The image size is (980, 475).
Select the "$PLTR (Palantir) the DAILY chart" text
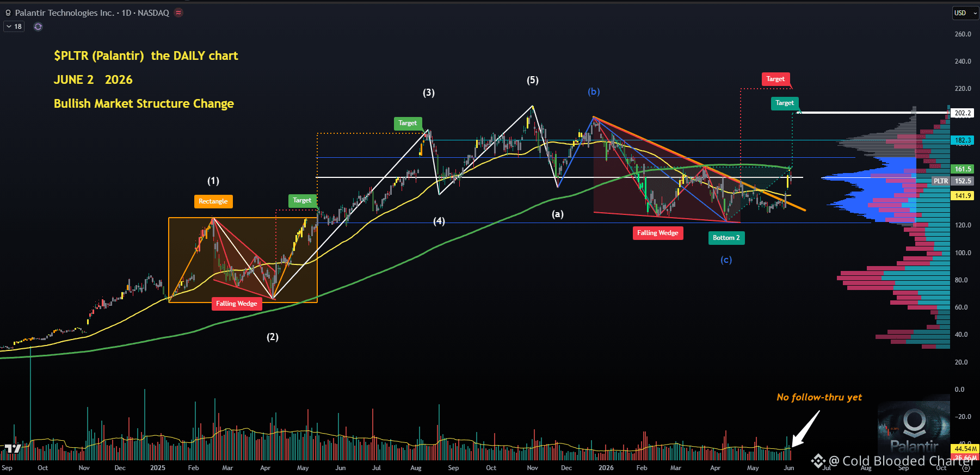pos(146,55)
